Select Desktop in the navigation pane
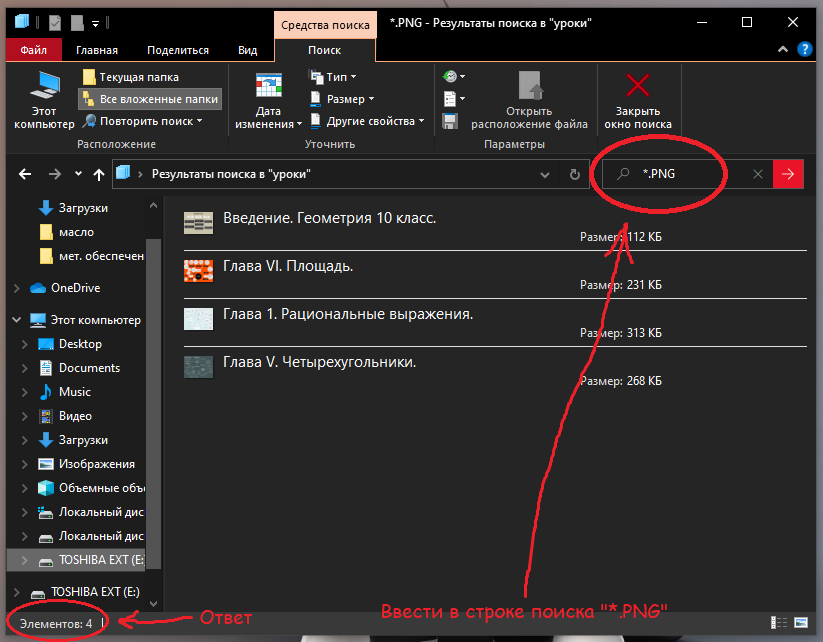This screenshot has height=642, width=823. tap(80, 344)
